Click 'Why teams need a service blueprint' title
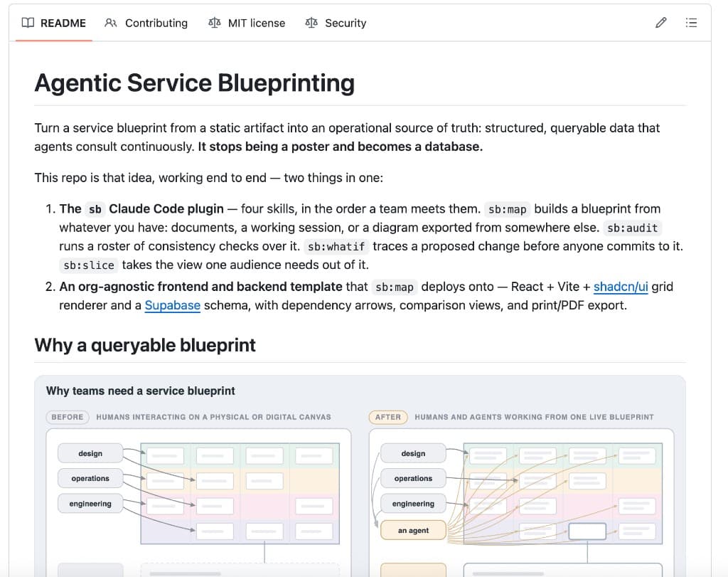 click(x=140, y=391)
